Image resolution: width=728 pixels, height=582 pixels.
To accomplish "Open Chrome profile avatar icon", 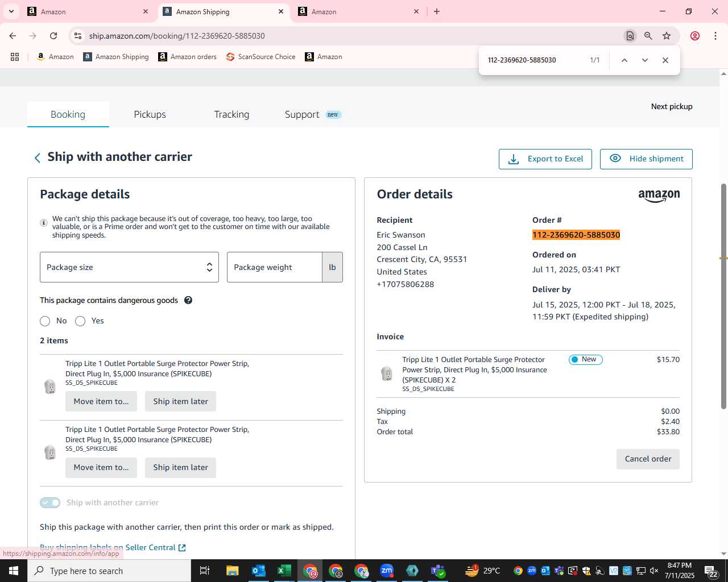I will tap(694, 36).
